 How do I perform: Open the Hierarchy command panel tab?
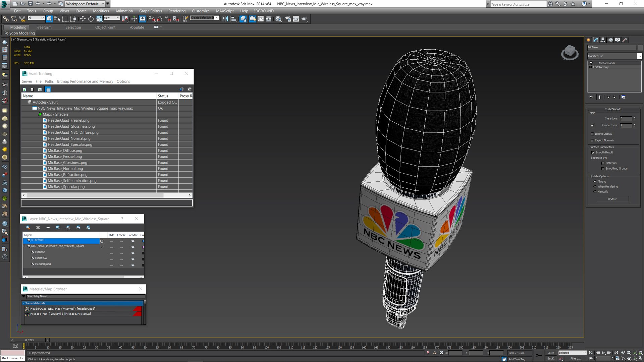[x=603, y=40]
